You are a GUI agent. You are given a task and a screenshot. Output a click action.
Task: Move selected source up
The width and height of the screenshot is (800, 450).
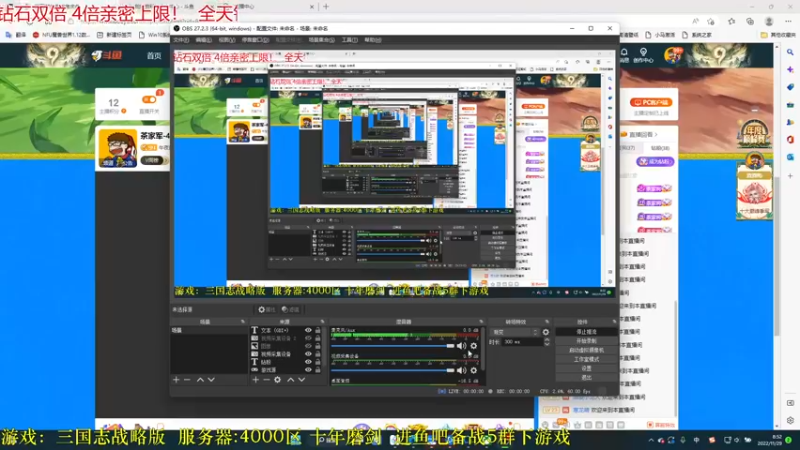[290, 380]
